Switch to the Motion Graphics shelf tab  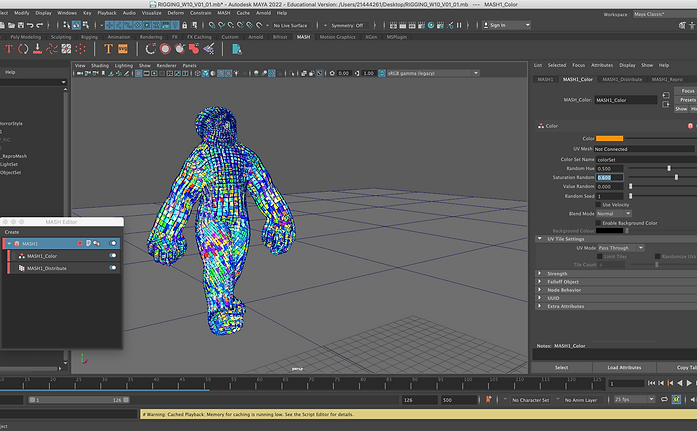[x=337, y=37]
